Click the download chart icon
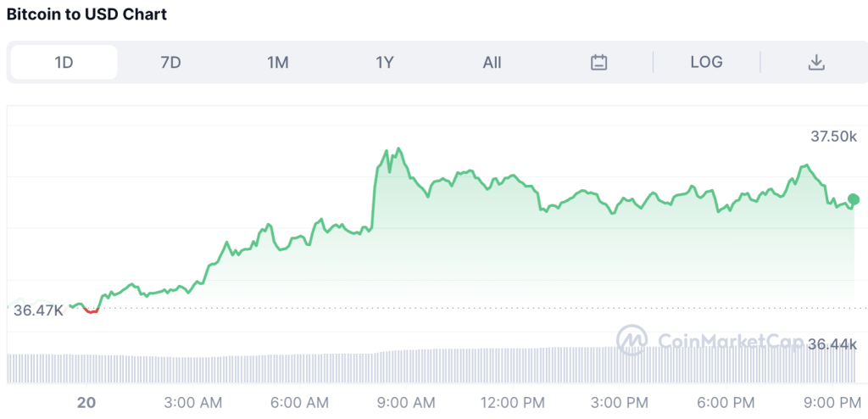Image resolution: width=868 pixels, height=419 pixels. [816, 62]
